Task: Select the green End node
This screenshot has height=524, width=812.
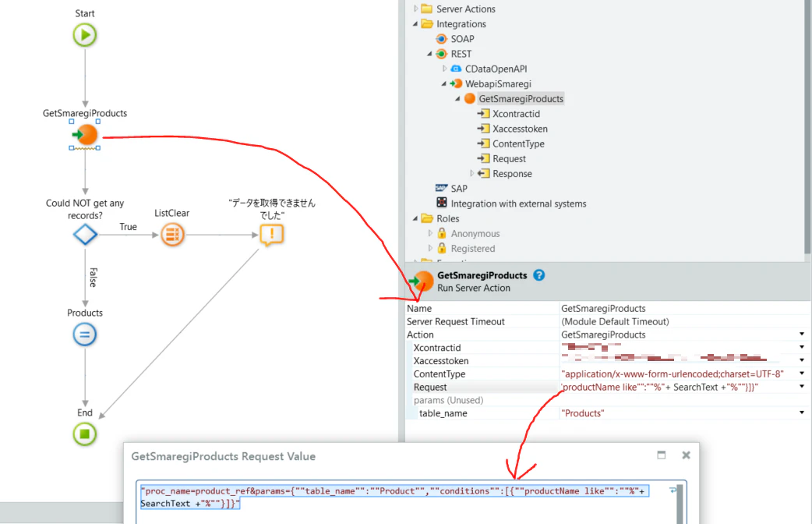Action: click(85, 434)
